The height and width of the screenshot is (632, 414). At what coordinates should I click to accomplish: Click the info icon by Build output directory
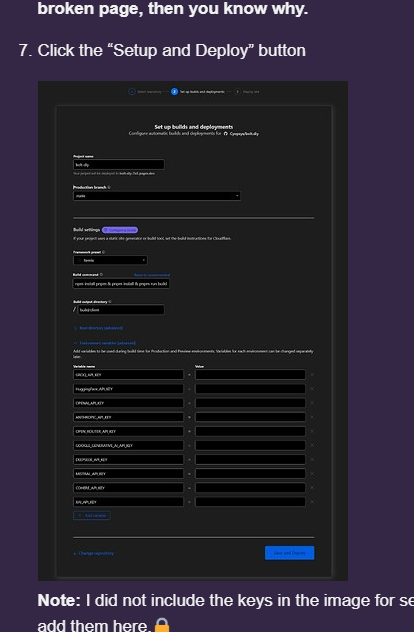pyautogui.click(x=110, y=301)
